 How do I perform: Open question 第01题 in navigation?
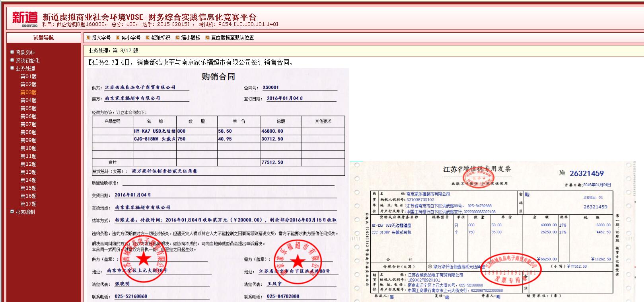(x=29, y=76)
